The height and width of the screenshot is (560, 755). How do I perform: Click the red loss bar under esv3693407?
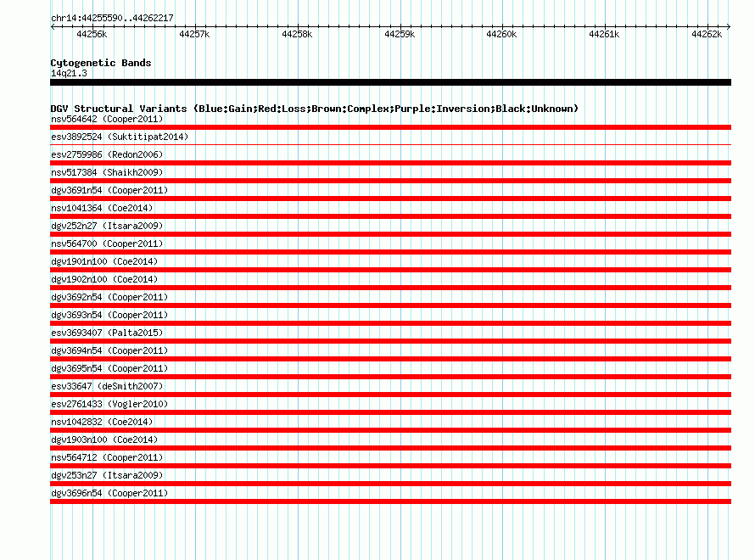(x=390, y=341)
